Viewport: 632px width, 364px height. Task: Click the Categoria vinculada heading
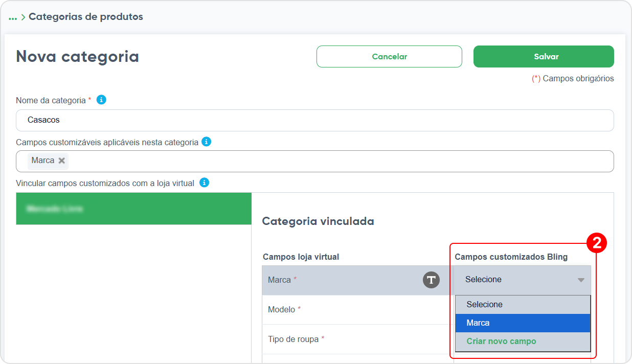[x=318, y=221]
